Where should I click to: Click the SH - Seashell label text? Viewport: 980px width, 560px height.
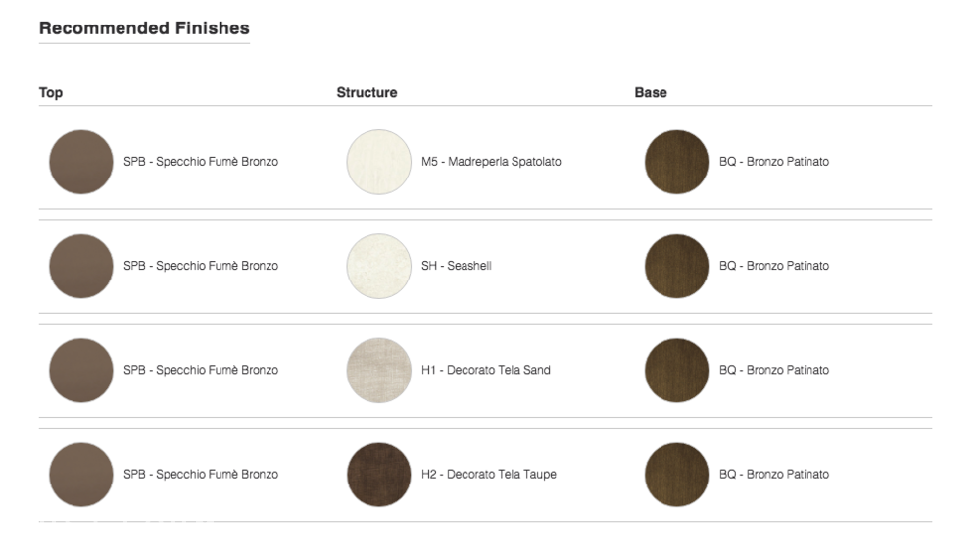click(x=457, y=266)
